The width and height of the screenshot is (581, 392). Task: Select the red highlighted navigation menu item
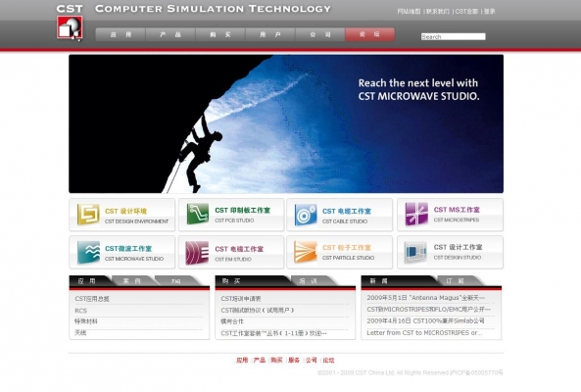click(x=369, y=34)
